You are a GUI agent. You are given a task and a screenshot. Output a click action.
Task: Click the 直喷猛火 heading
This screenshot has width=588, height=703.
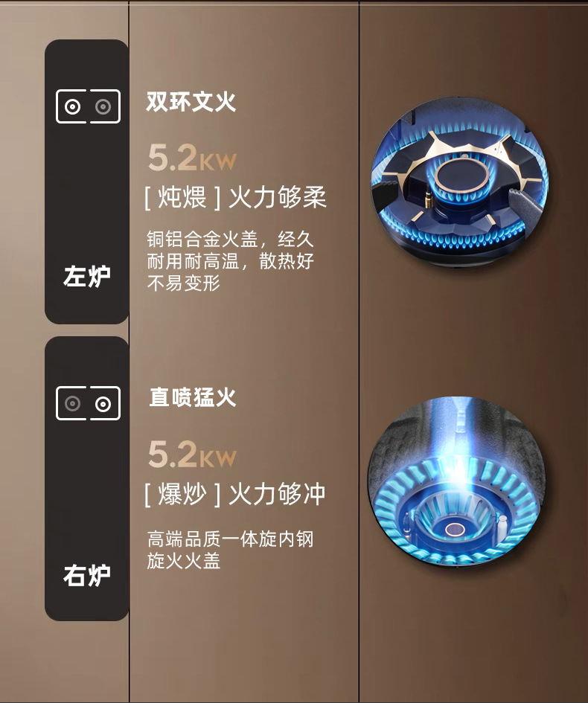(x=193, y=397)
